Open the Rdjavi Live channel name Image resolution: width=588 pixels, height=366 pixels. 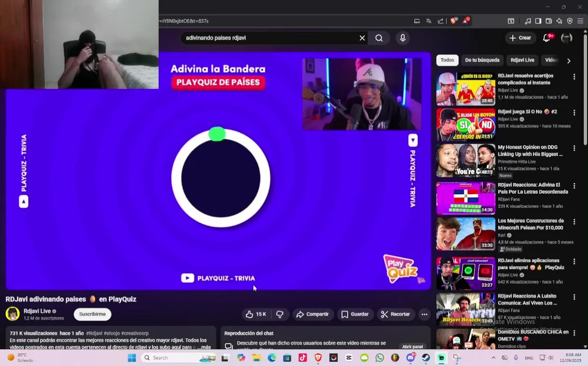tap(37, 311)
